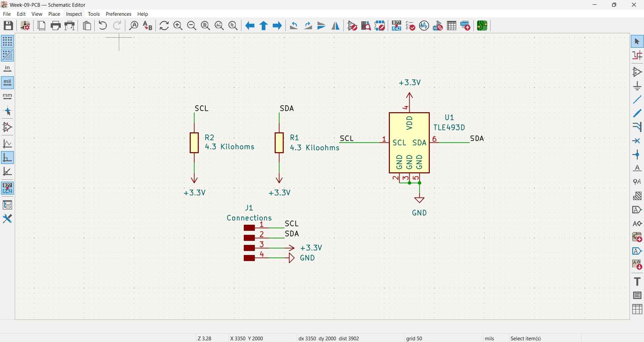
Task: Set line mode to free angle
Action: click(x=7, y=144)
